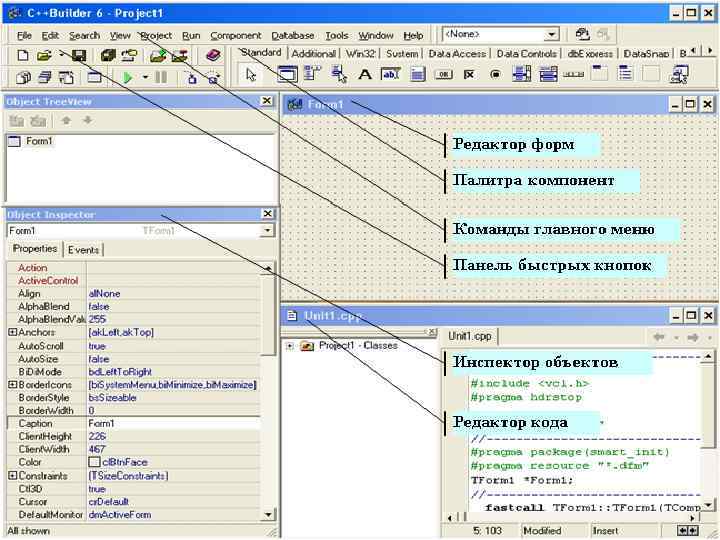
Task: Switch to the Data Access palette tab
Action: [457, 54]
